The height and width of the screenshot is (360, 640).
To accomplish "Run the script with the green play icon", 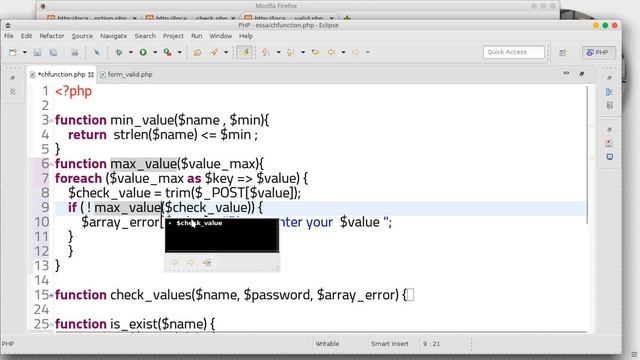I will pyautogui.click(x=143, y=52).
